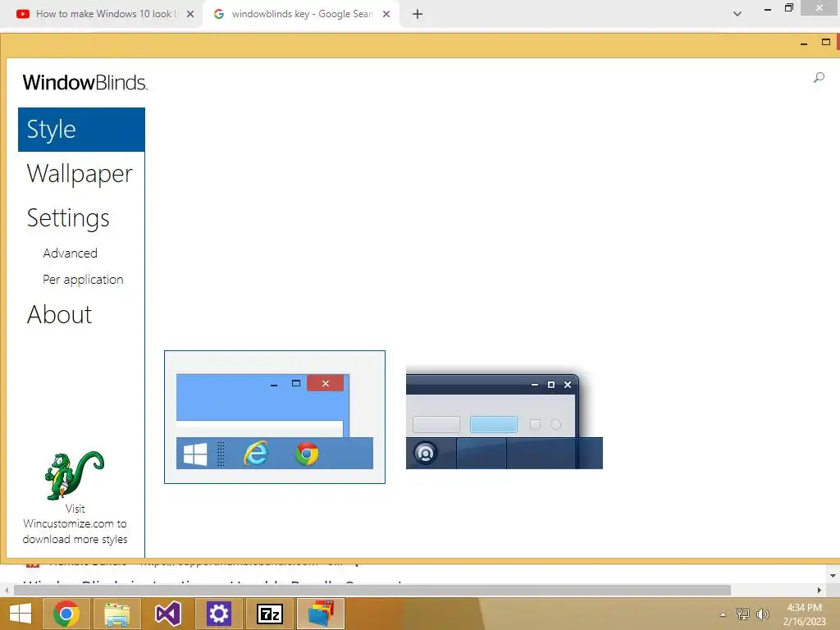Select the Advanced settings sub-item
Screen dimensions: 840x630
click(x=71, y=253)
